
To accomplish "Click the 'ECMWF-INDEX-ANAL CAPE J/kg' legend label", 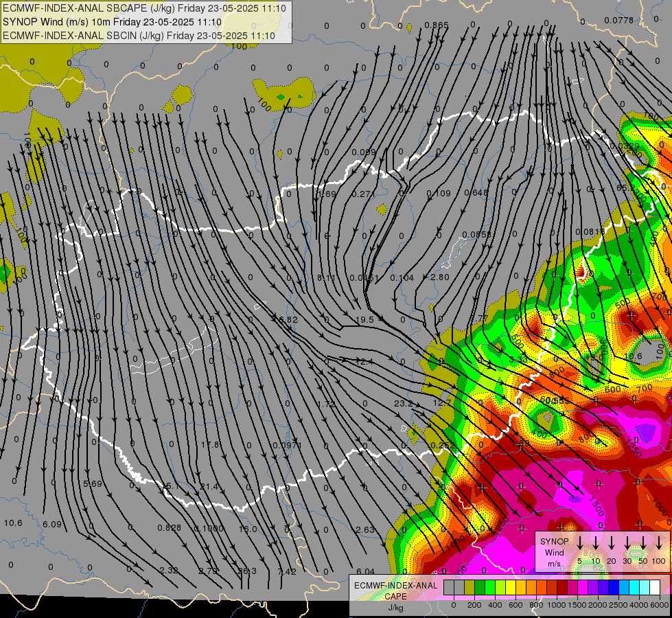I will (x=396, y=597).
